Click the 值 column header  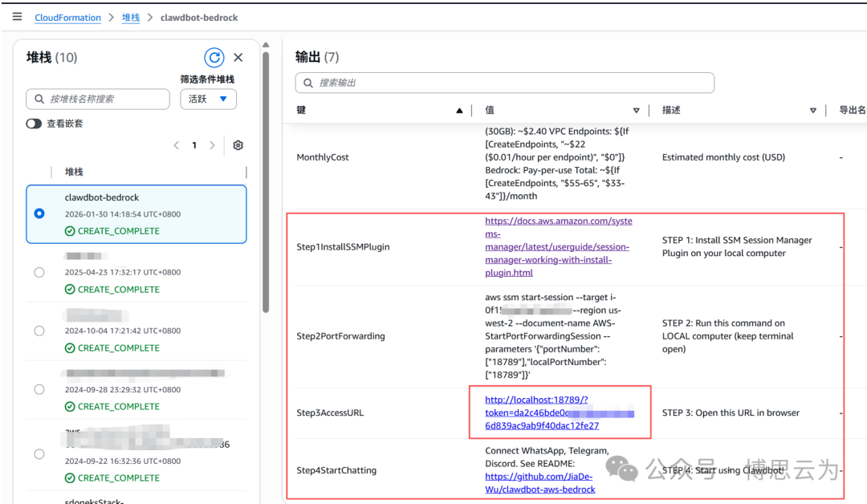[x=490, y=110]
